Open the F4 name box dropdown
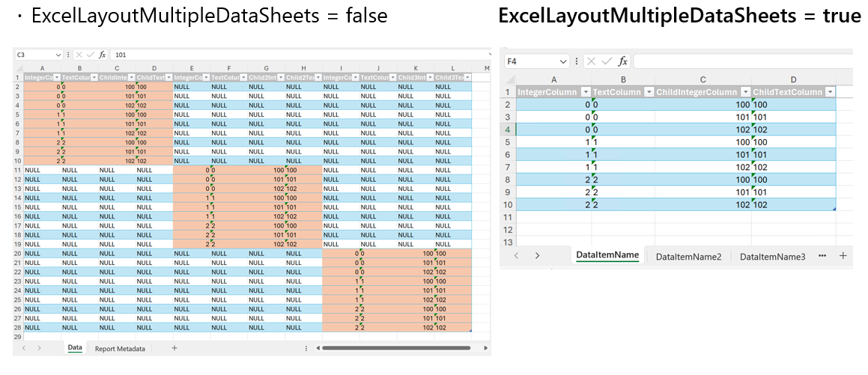The height and width of the screenshot is (375, 868). click(563, 61)
